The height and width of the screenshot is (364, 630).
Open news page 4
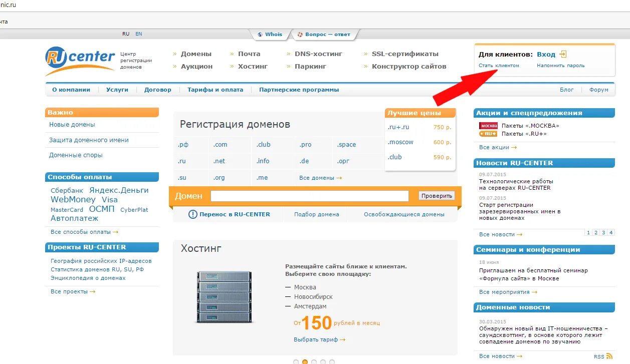pyautogui.click(x=611, y=232)
